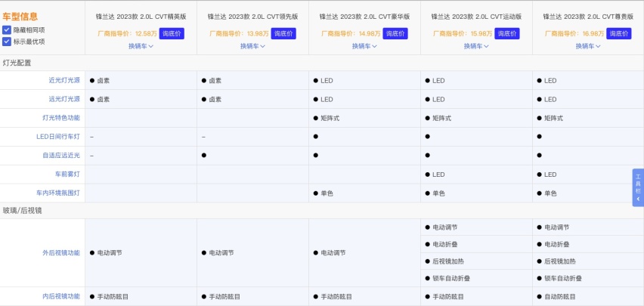The height and width of the screenshot is (306, 644).
Task: Open the 锋兰达 2023款 2.0L CVT精英版 title
Action: coord(141,17)
